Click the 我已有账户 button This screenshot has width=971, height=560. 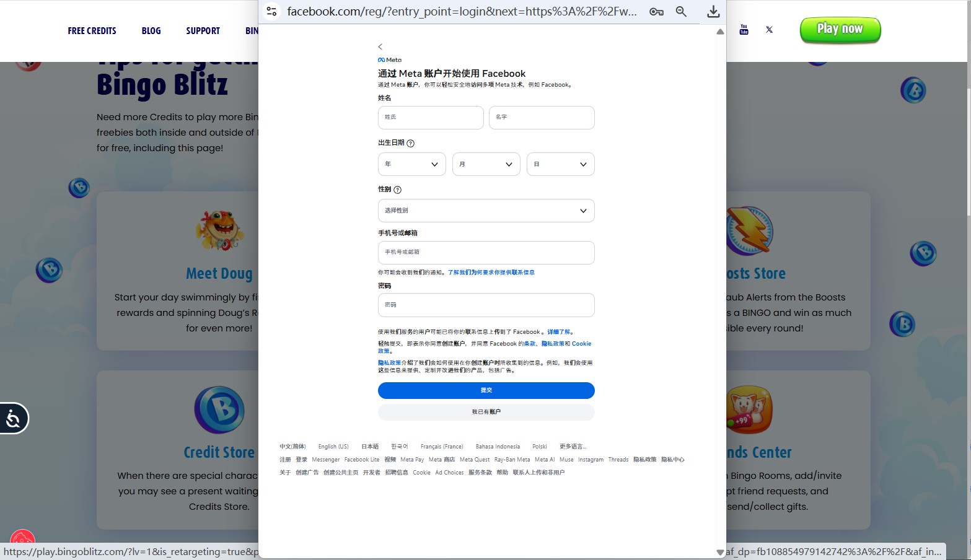coord(486,412)
